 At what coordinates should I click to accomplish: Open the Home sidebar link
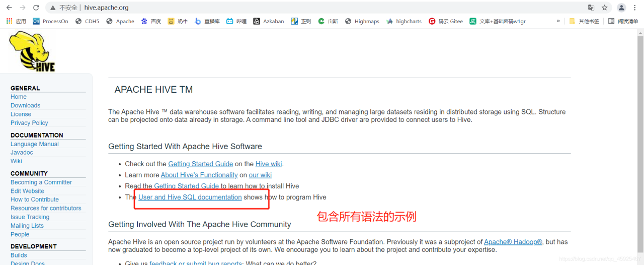click(19, 97)
